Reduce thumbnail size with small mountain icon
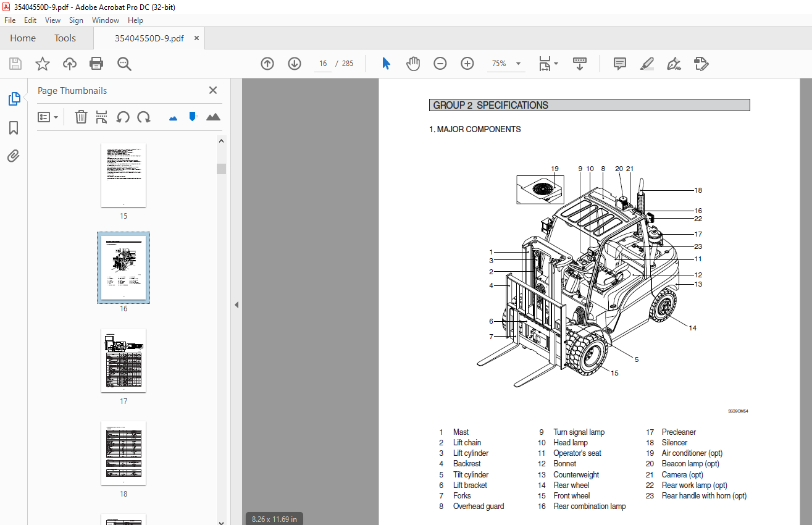Screen dimensions: 812x525 [x=173, y=117]
